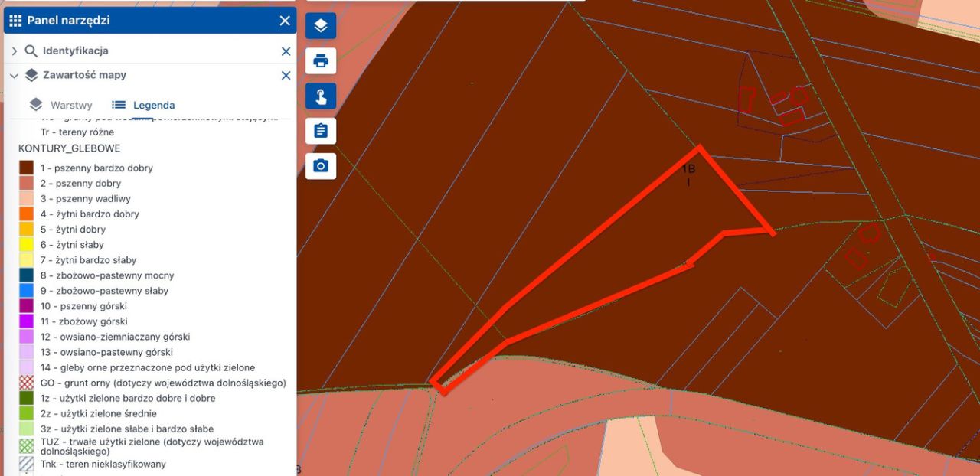Click swatch for 1 - pszenny bardzo dobry

pos(26,168)
